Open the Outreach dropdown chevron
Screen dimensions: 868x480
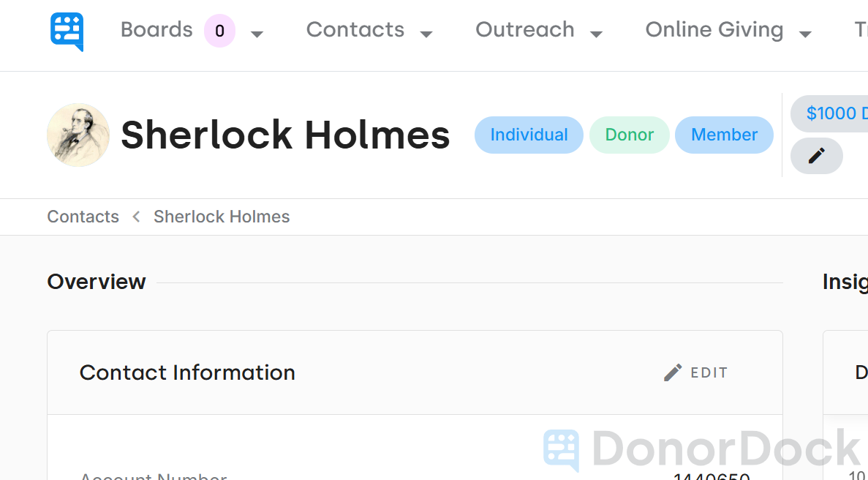coord(598,33)
